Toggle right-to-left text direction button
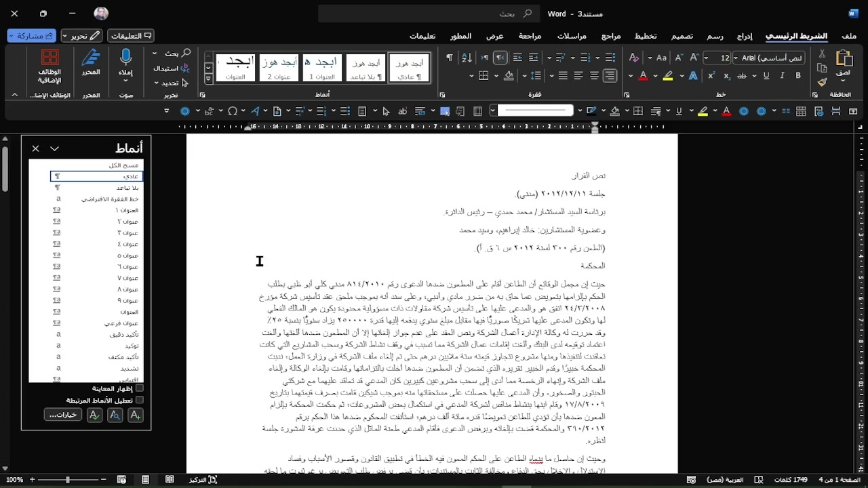868x488 pixels. pos(500,58)
